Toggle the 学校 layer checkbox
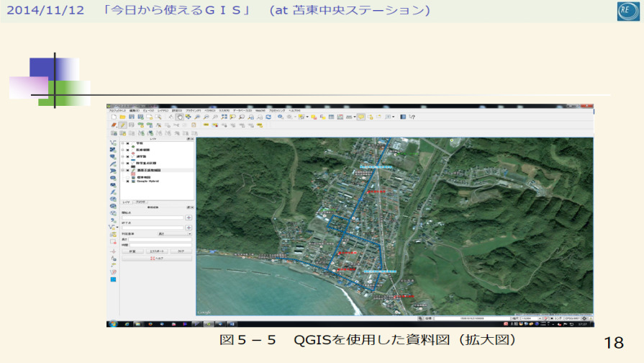 (x=128, y=143)
